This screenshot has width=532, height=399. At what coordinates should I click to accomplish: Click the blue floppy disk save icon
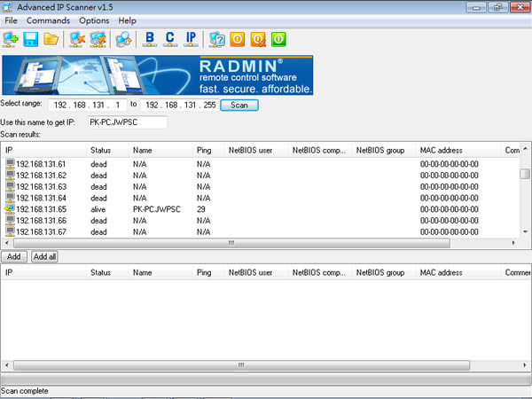(x=30, y=39)
